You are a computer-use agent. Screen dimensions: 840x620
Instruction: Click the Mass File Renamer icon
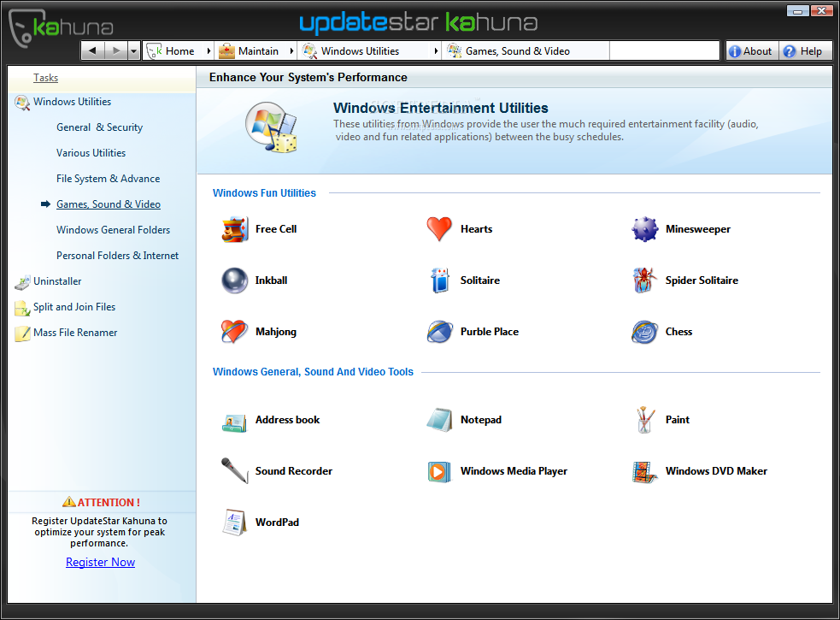pos(22,334)
